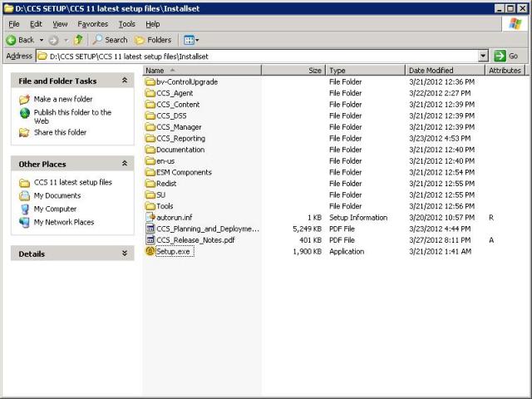Select the ESM Components folder name
The image size is (532, 399).
click(x=184, y=172)
